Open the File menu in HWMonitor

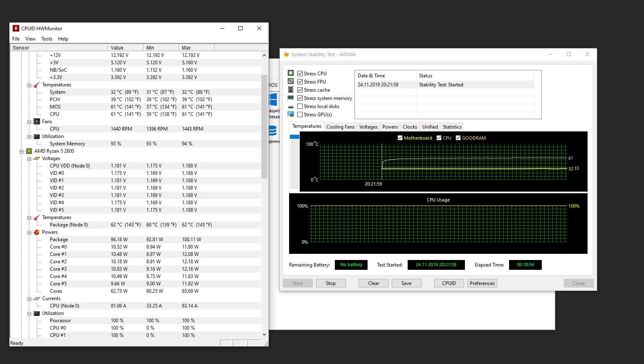(16, 39)
